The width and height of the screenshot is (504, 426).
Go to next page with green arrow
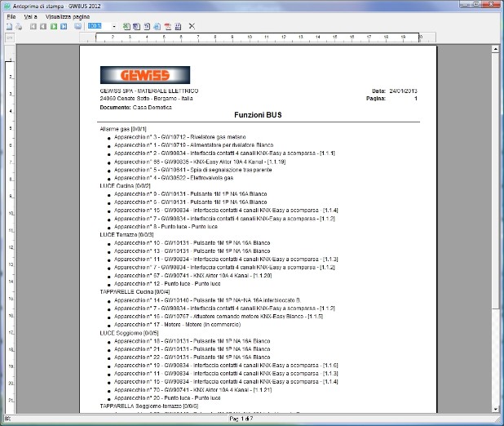54,26
